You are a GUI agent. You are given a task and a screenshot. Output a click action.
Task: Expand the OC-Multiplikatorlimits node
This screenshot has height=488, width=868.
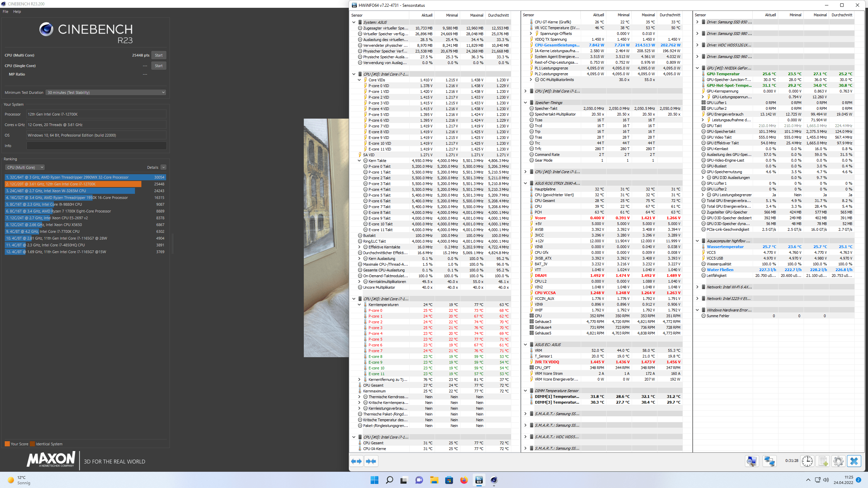click(x=531, y=80)
